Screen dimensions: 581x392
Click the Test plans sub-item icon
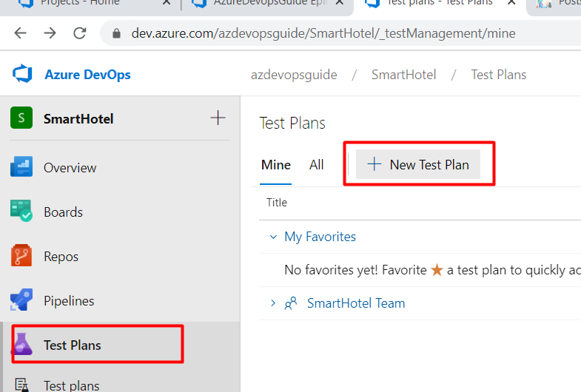click(x=22, y=385)
